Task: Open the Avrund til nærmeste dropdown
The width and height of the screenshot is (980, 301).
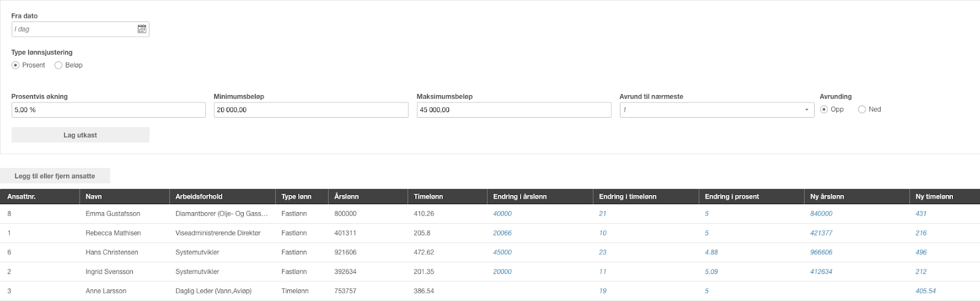Action: point(717,110)
